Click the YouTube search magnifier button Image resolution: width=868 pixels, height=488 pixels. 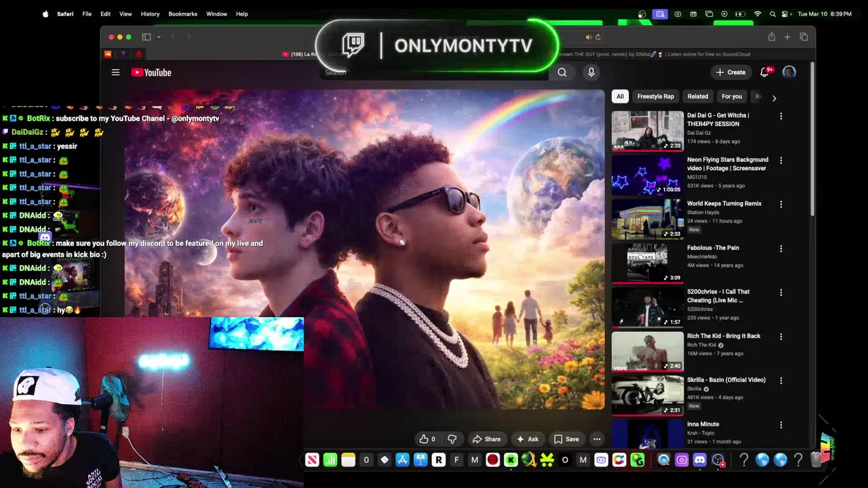pos(562,73)
